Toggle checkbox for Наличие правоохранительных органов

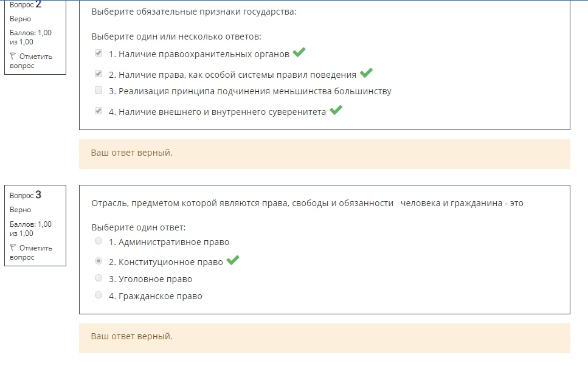(99, 54)
